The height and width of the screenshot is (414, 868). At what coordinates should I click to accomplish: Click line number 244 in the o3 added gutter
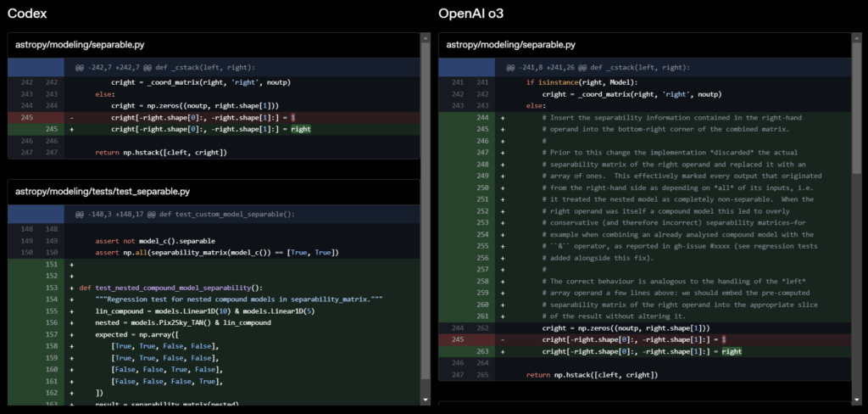tap(481, 117)
